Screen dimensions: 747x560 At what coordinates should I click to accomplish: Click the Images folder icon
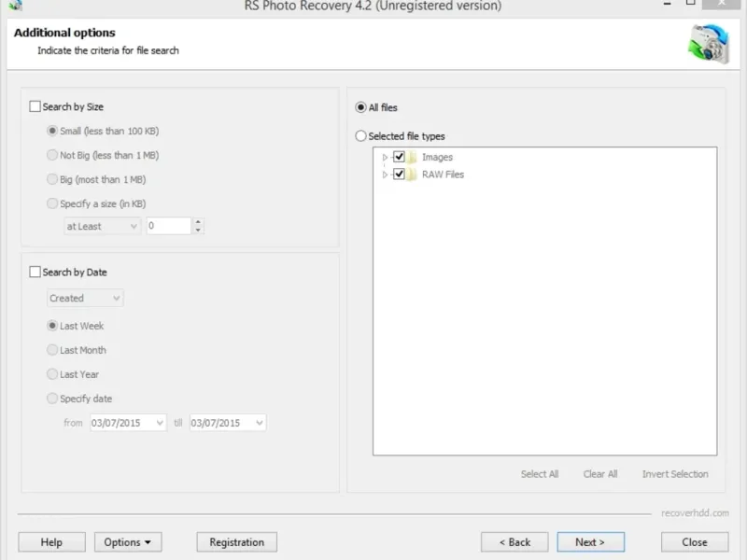[412, 157]
